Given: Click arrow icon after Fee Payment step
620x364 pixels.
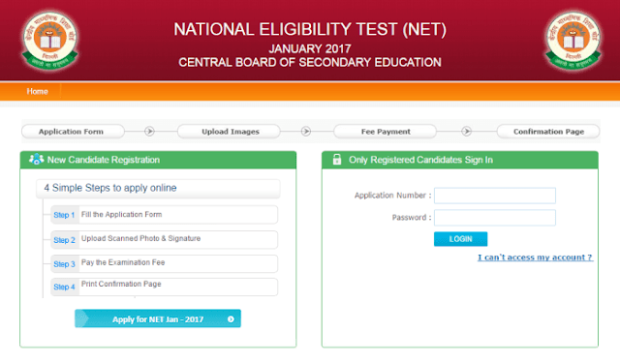Looking at the screenshot, I should 467,132.
